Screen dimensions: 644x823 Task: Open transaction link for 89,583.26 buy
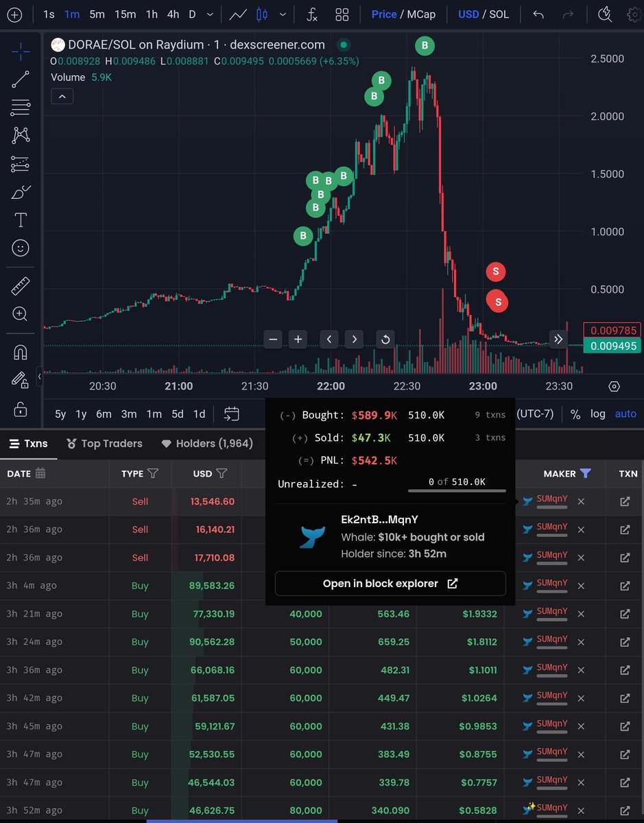[625, 586]
